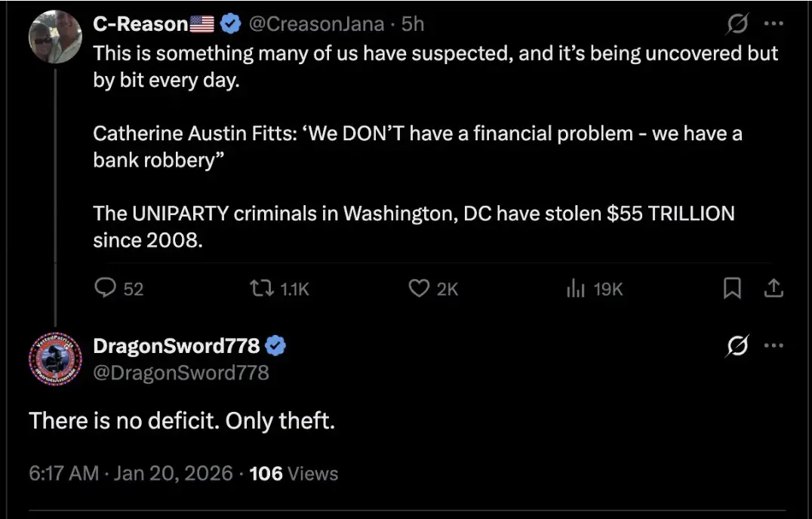812x519 pixels.
Task: Visit the @DragonSword778 handle link
Action: coord(180,372)
